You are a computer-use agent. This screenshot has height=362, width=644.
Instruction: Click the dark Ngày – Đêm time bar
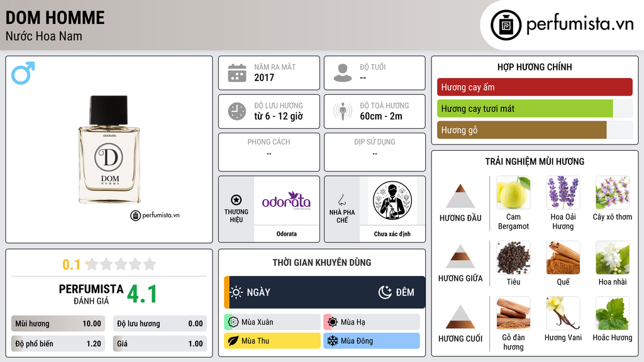point(325,292)
